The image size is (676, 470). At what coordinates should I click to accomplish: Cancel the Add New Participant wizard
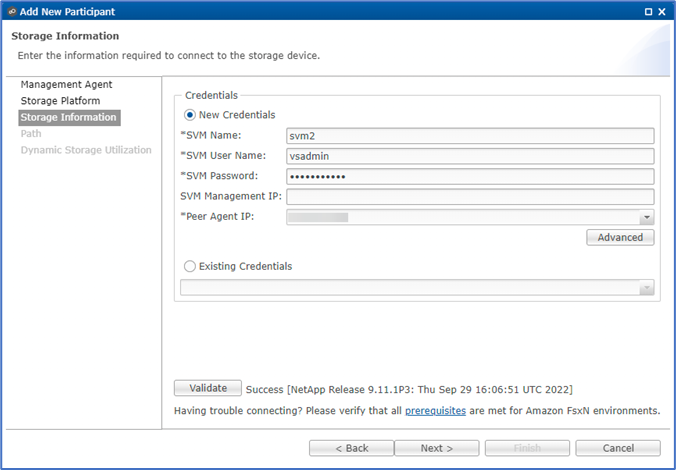point(617,448)
